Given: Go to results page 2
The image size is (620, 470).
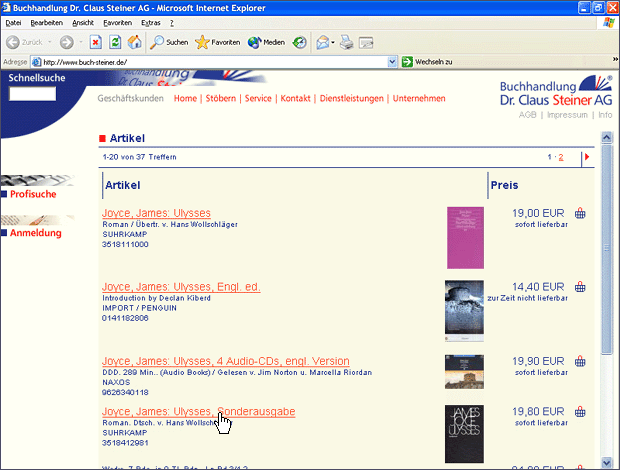Looking at the screenshot, I should point(561,157).
